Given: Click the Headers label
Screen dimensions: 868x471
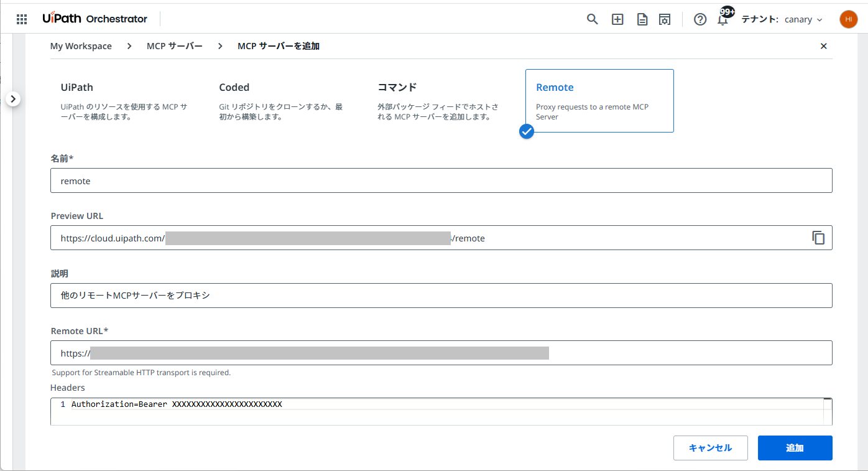Looking at the screenshot, I should (x=68, y=388).
